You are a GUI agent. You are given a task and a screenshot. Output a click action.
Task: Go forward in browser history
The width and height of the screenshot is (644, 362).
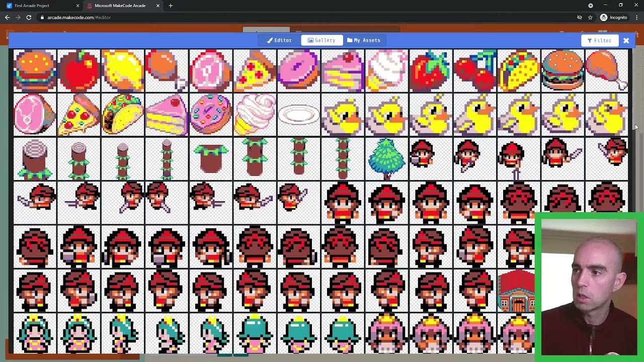18,18
